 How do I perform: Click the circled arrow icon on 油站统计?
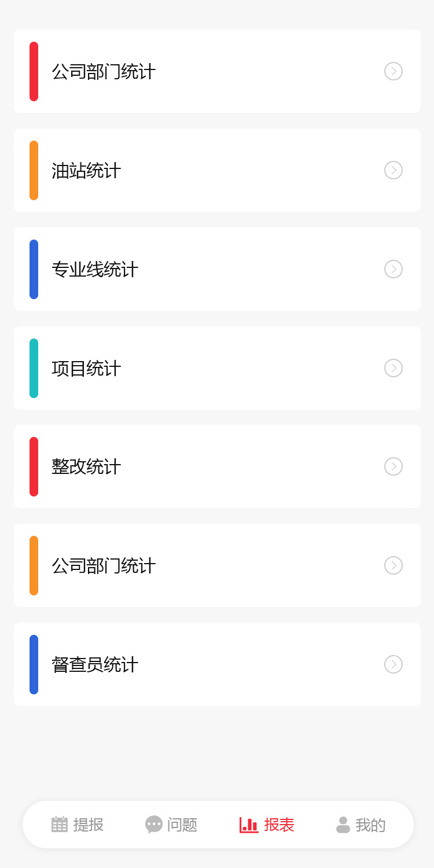[393, 170]
